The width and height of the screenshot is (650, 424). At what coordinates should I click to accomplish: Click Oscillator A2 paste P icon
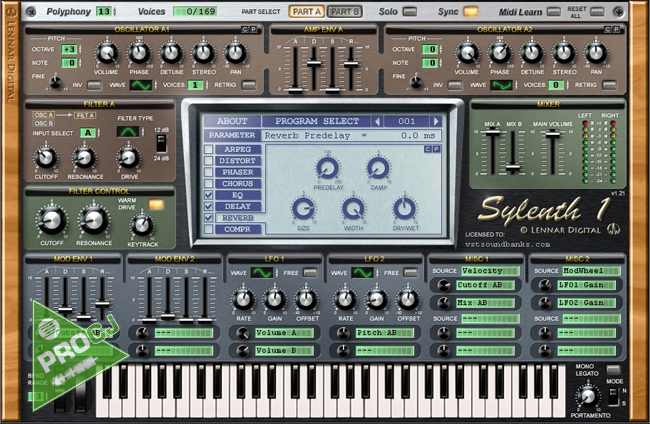point(616,29)
